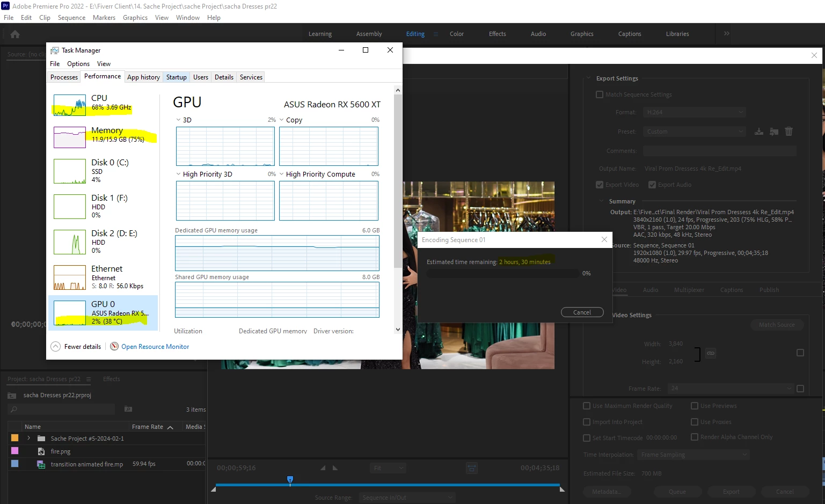825x504 pixels.
Task: Switch to the Processes tab
Action: [x=64, y=77]
